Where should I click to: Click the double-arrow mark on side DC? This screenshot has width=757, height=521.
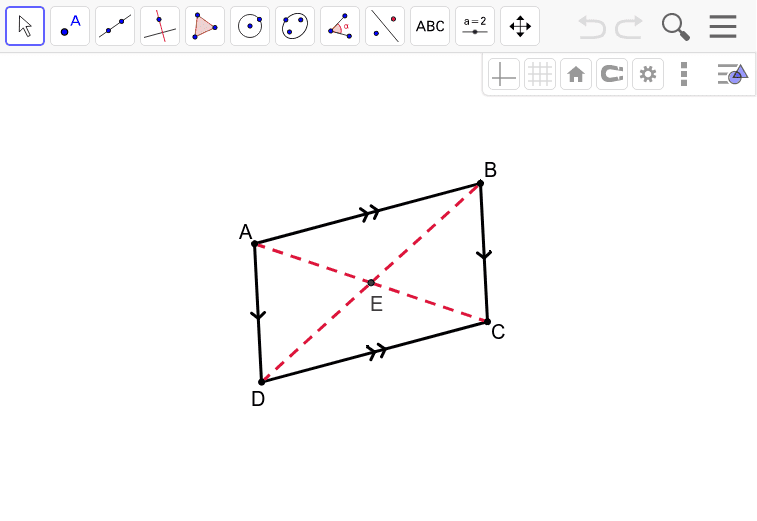[x=377, y=351]
